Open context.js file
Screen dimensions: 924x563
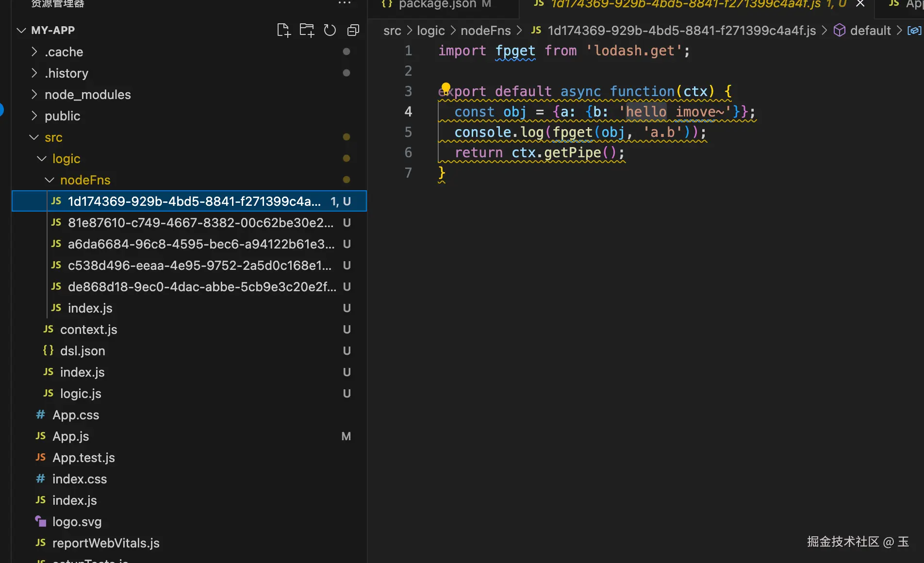point(189,330)
